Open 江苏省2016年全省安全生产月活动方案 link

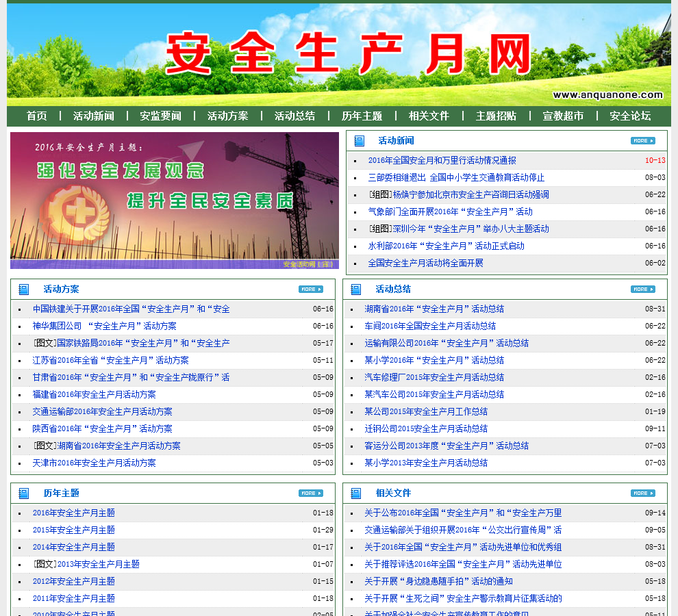pyautogui.click(x=111, y=360)
